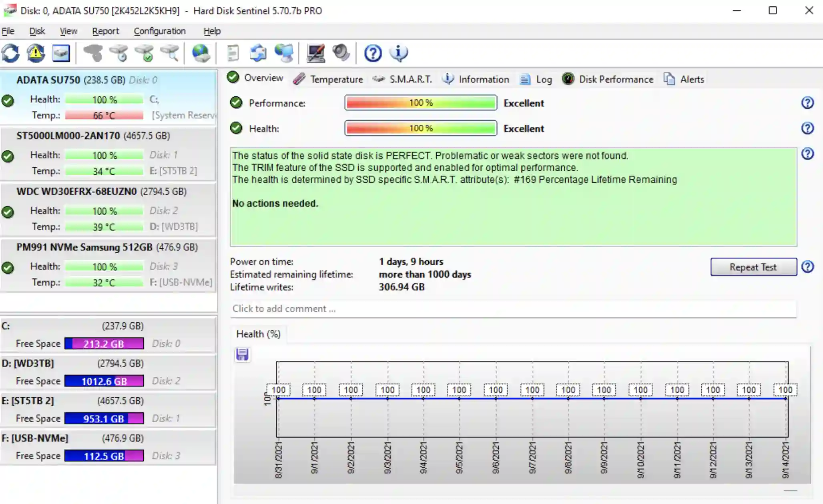Click the '1 days, 9 hours' power on time

(x=411, y=262)
